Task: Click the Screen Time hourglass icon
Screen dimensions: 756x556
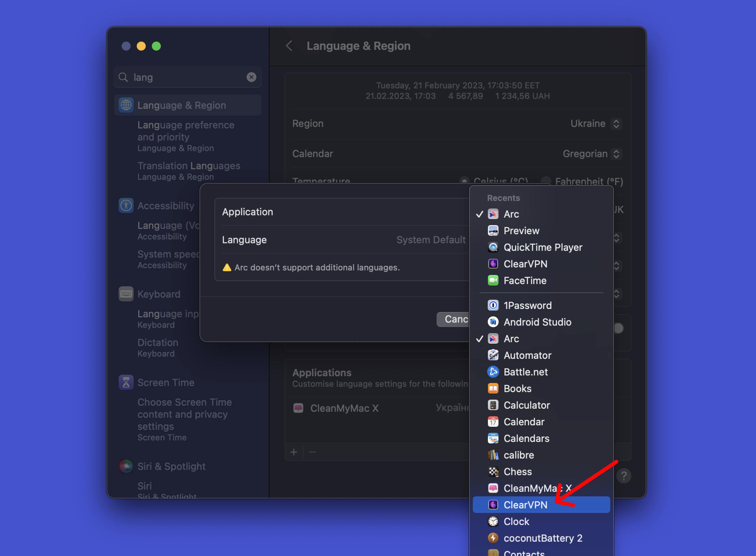Action: coord(126,382)
